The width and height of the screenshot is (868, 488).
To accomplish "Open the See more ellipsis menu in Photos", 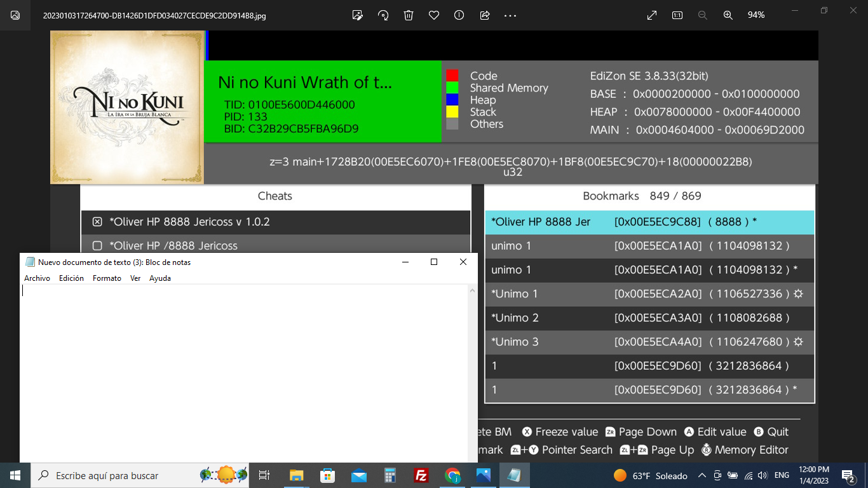I will [510, 15].
